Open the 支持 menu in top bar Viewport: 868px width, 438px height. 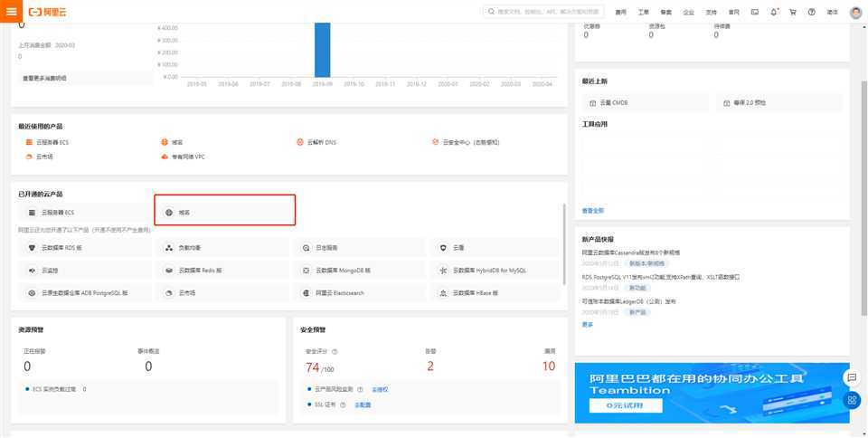click(x=711, y=12)
